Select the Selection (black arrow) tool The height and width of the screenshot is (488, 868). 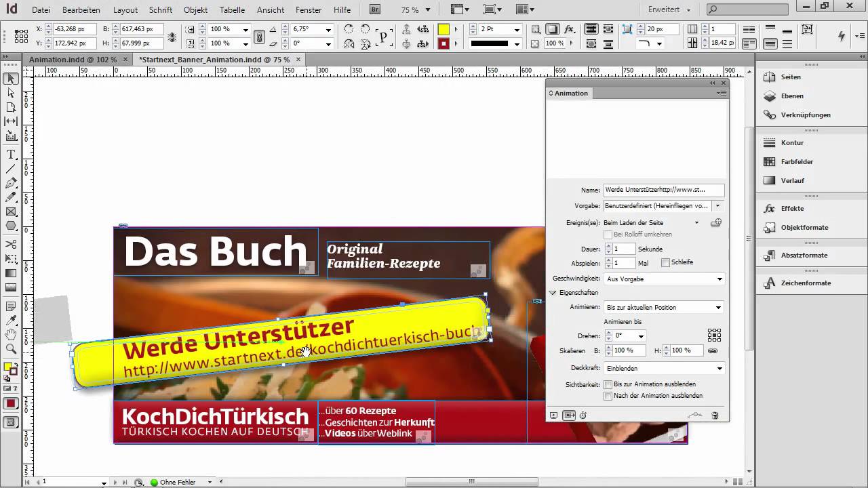click(x=11, y=79)
